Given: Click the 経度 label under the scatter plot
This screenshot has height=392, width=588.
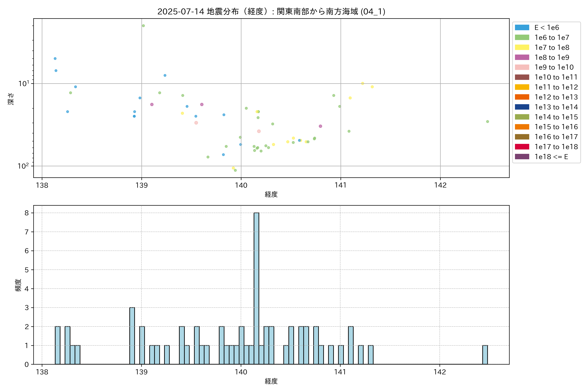Looking at the screenshot, I should [x=271, y=194].
